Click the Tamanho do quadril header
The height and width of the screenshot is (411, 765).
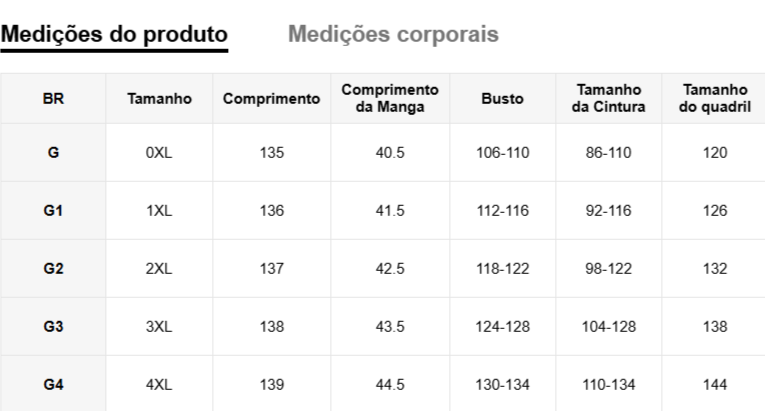pos(715,98)
